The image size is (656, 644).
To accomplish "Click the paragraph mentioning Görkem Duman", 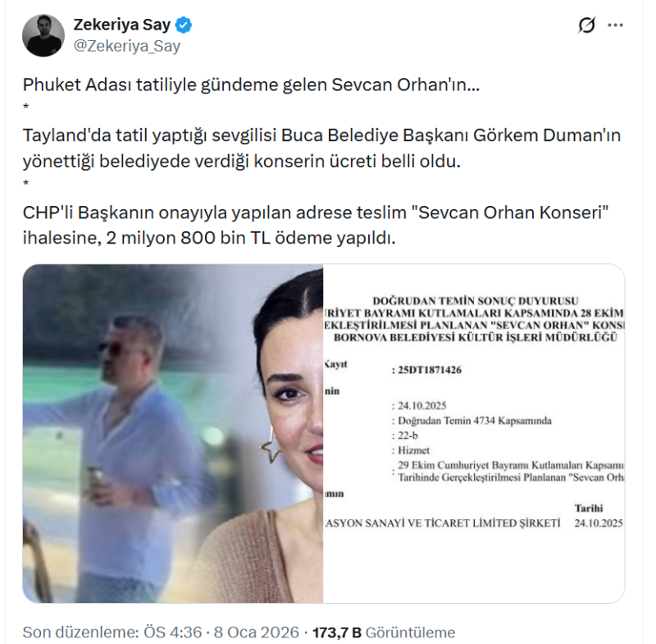I will point(321,148).
